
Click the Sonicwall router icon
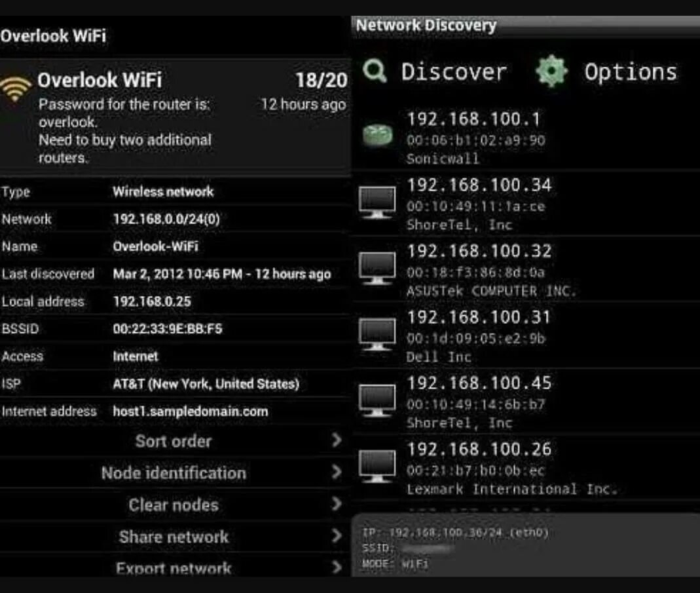377,134
